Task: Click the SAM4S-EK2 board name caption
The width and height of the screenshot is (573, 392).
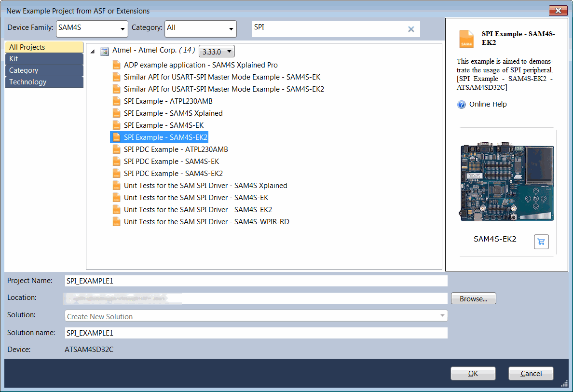Action: (495, 239)
